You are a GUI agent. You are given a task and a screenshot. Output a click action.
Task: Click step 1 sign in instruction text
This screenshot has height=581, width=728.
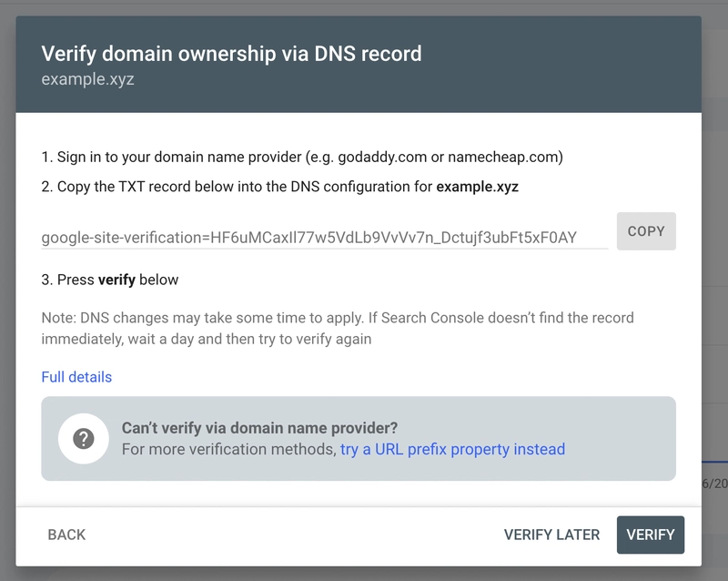click(302, 158)
